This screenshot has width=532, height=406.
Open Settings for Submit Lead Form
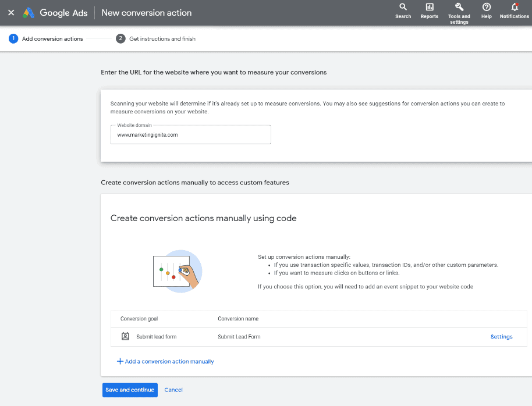501,337
